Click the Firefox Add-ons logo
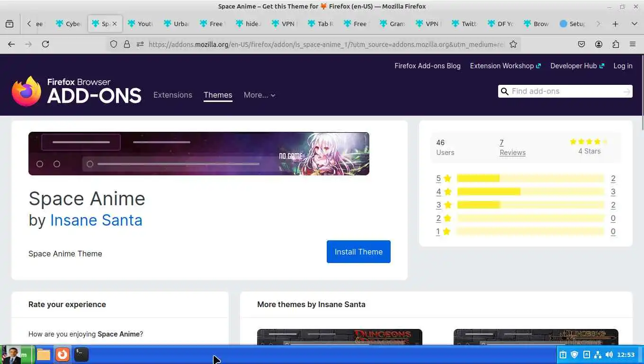The image size is (644, 364). 77,91
